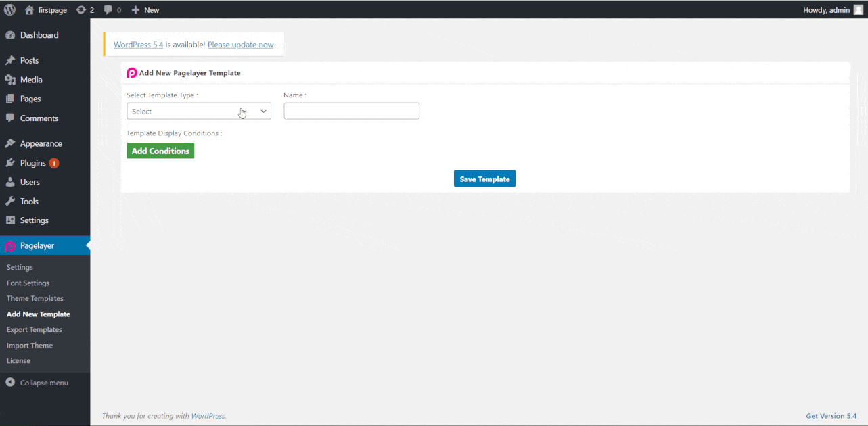Screen dimensions: 868x426
Task: Open the Select Template Type dropdown
Action: [x=198, y=110]
